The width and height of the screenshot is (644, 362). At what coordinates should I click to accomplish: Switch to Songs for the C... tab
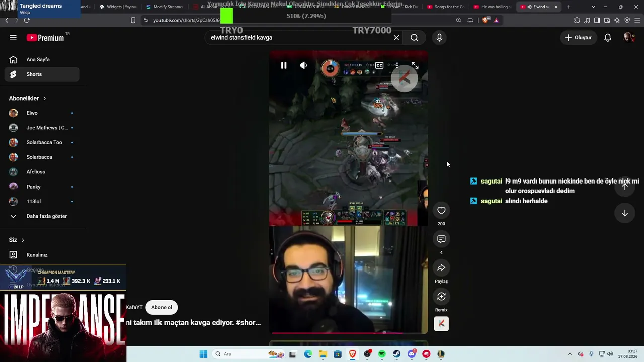tap(445, 7)
